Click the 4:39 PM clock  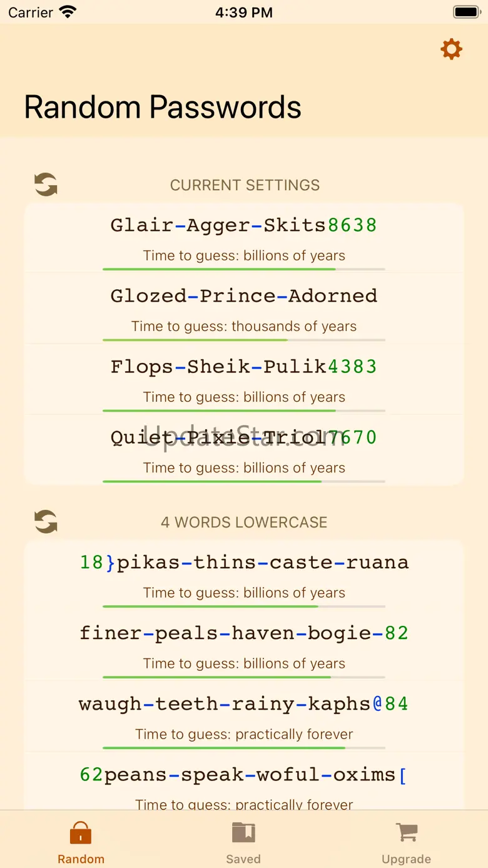click(x=244, y=13)
